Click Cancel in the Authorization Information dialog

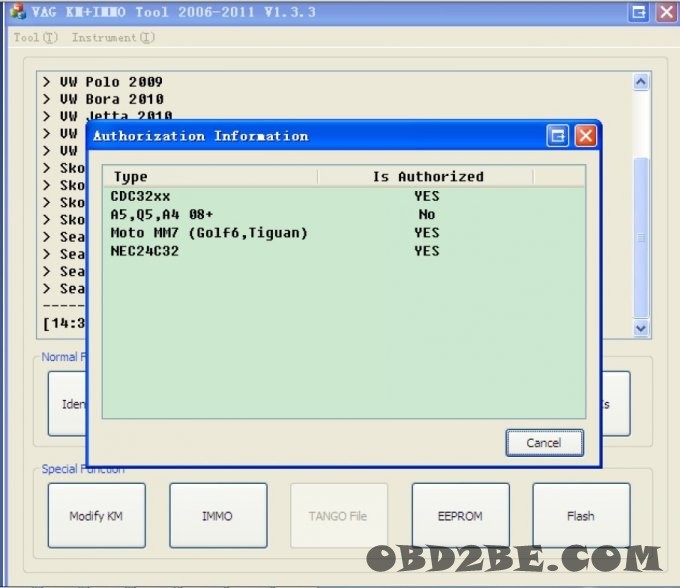[544, 443]
